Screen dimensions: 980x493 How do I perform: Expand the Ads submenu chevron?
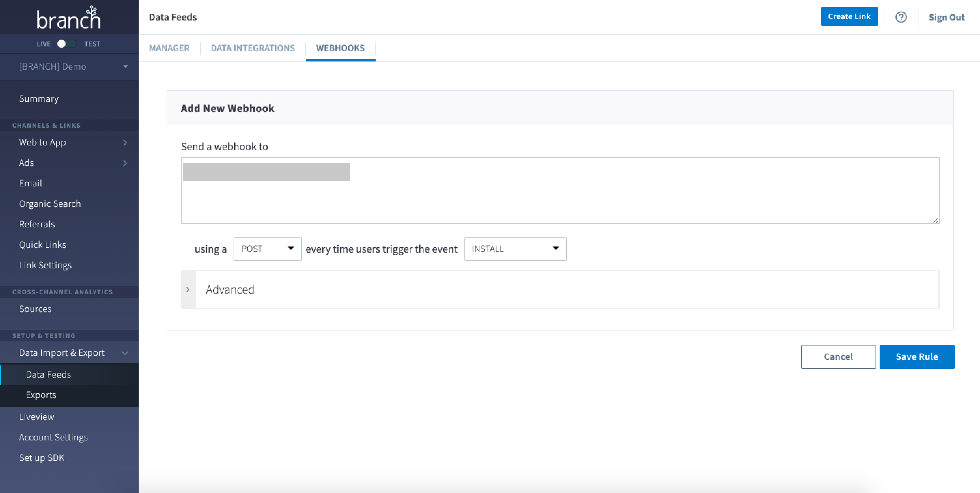coord(125,163)
